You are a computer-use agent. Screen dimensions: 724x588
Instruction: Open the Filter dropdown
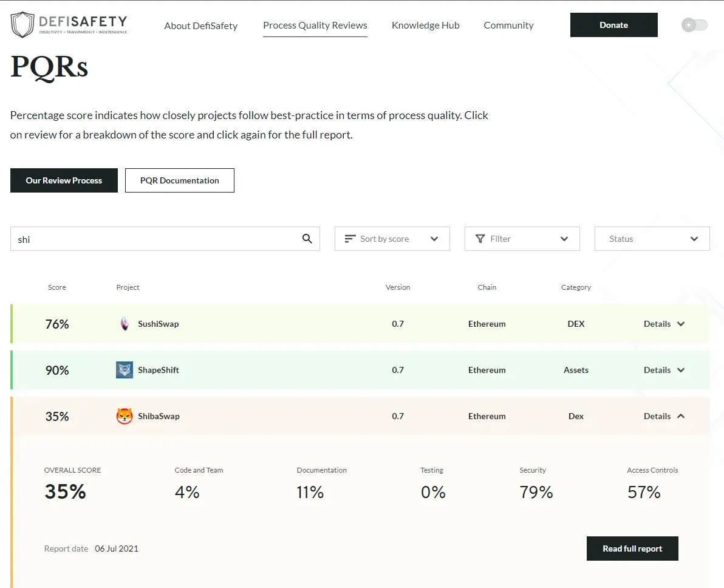click(522, 239)
